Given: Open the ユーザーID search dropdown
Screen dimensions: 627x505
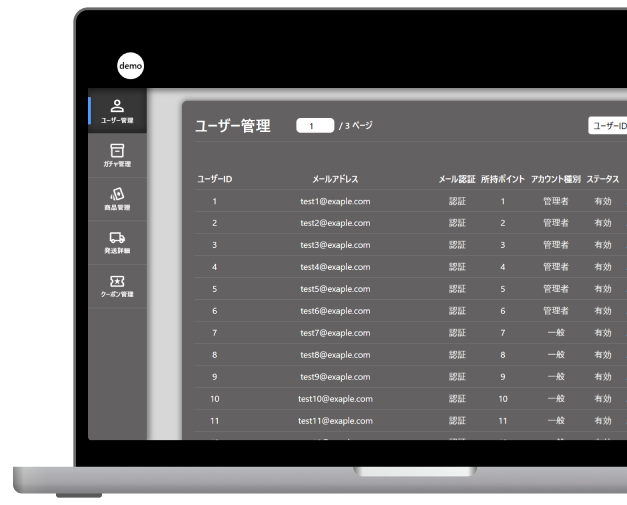Looking at the screenshot, I should [x=607, y=126].
